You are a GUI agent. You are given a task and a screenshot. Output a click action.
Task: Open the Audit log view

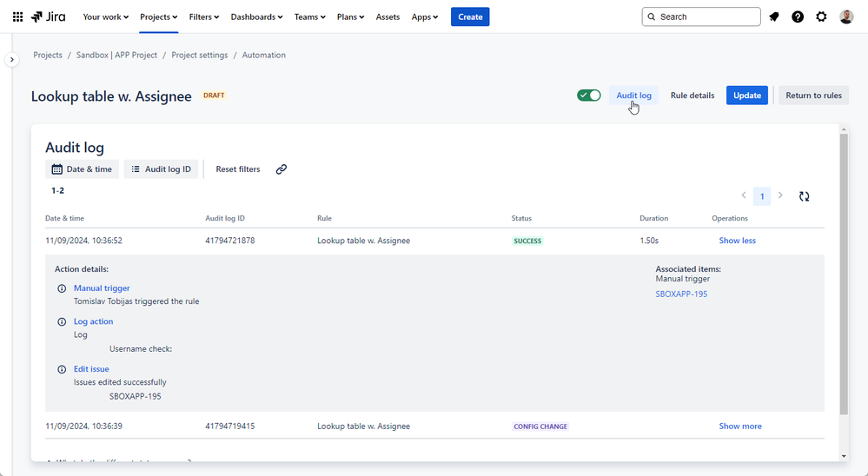point(633,96)
